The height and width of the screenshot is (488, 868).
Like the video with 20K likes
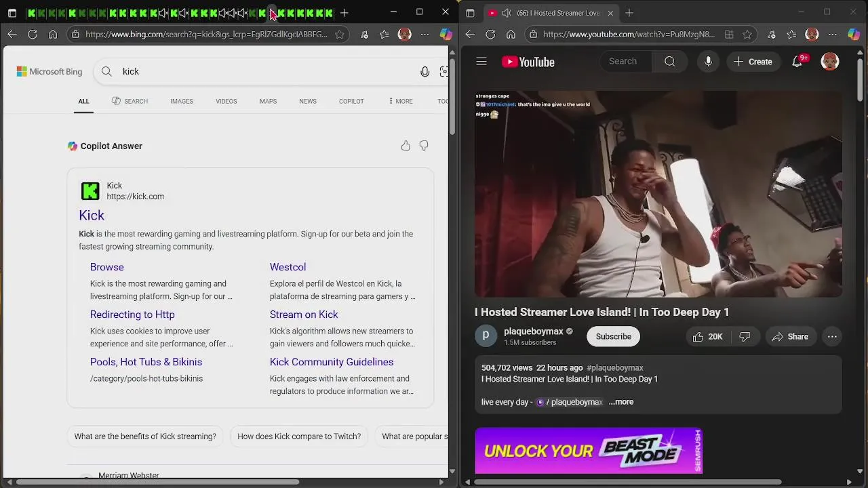(x=707, y=336)
